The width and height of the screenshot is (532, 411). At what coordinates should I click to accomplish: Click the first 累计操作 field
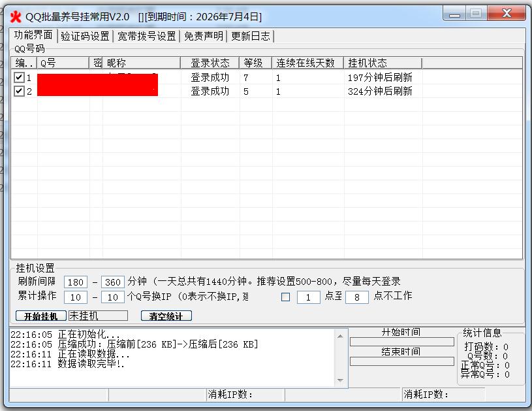click(x=75, y=297)
